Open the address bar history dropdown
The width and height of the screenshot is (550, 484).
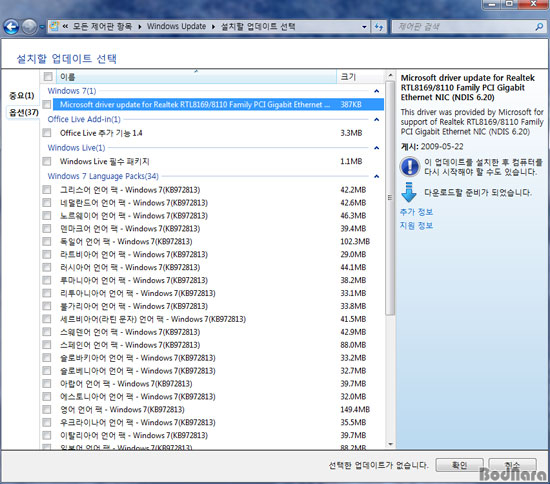click(364, 27)
